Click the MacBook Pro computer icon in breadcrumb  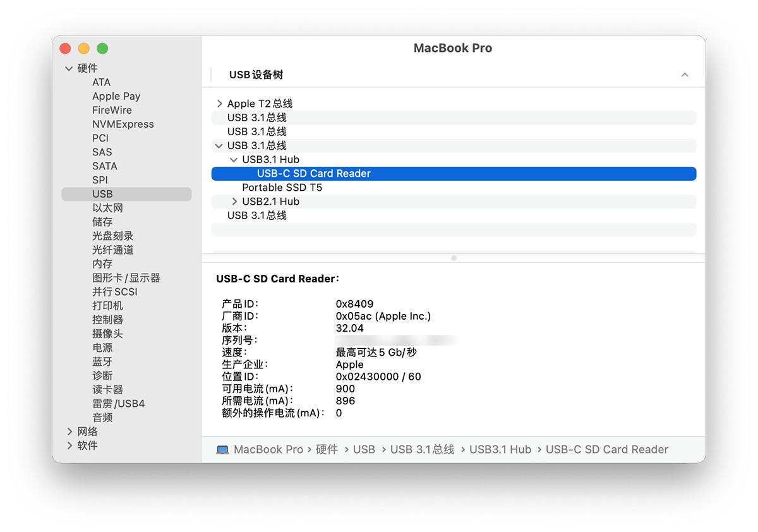point(222,449)
